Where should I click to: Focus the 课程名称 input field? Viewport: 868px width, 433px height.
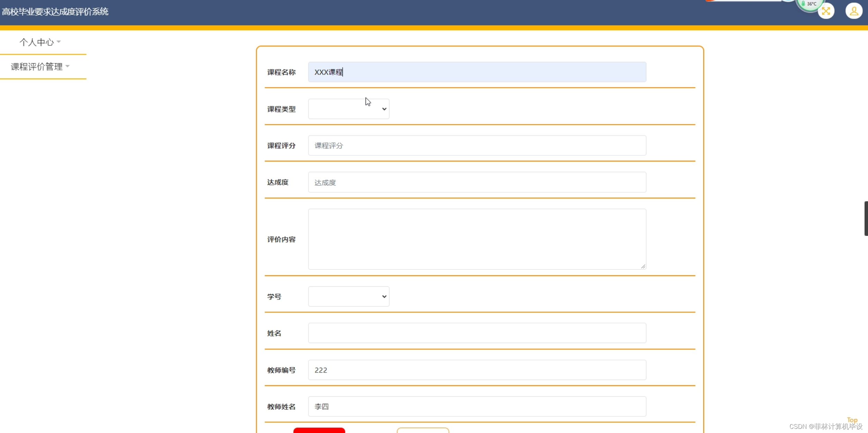(477, 72)
